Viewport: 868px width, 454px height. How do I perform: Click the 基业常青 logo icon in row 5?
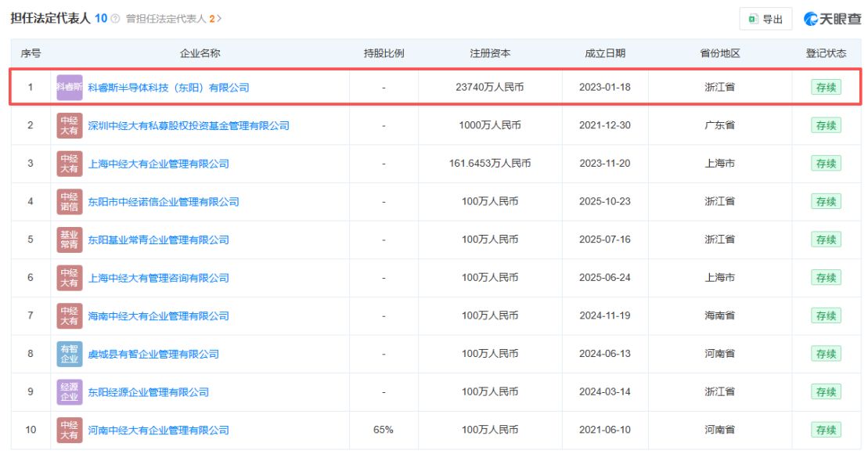tap(69, 240)
